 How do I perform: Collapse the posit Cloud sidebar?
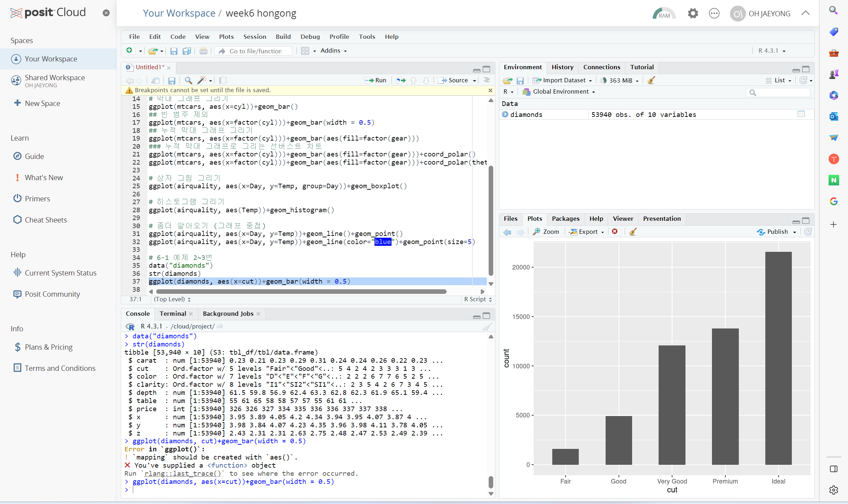click(x=106, y=13)
